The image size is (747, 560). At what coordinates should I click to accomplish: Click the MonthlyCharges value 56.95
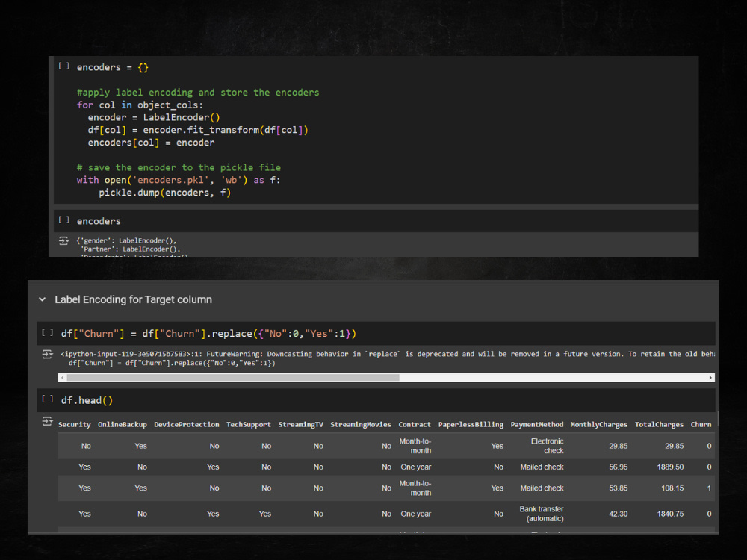[618, 467]
